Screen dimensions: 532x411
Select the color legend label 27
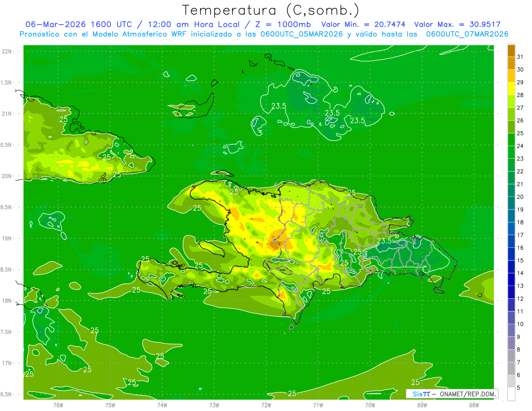click(520, 108)
